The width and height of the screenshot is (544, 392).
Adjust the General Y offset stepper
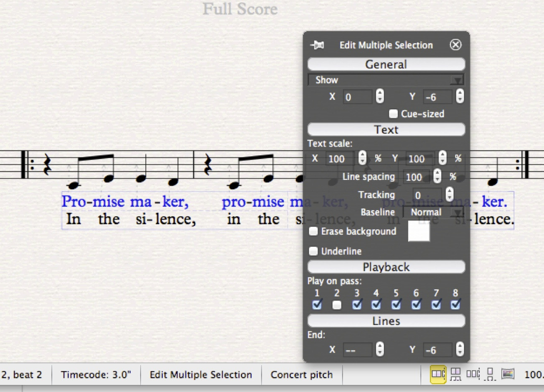click(x=460, y=96)
